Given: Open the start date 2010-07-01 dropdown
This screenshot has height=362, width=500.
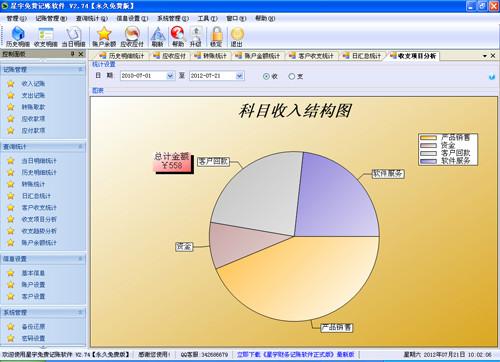Looking at the screenshot, I should point(170,76).
